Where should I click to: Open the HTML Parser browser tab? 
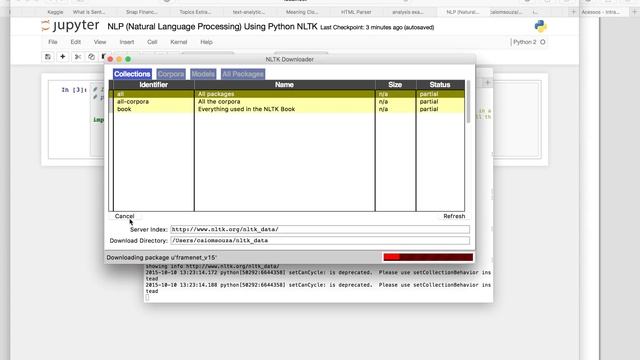coord(356,12)
